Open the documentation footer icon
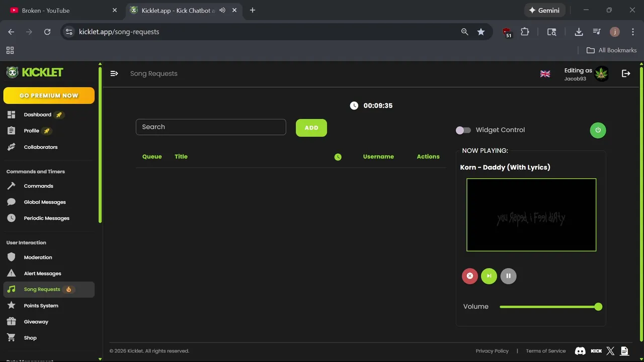This screenshot has height=362, width=644. [624, 351]
